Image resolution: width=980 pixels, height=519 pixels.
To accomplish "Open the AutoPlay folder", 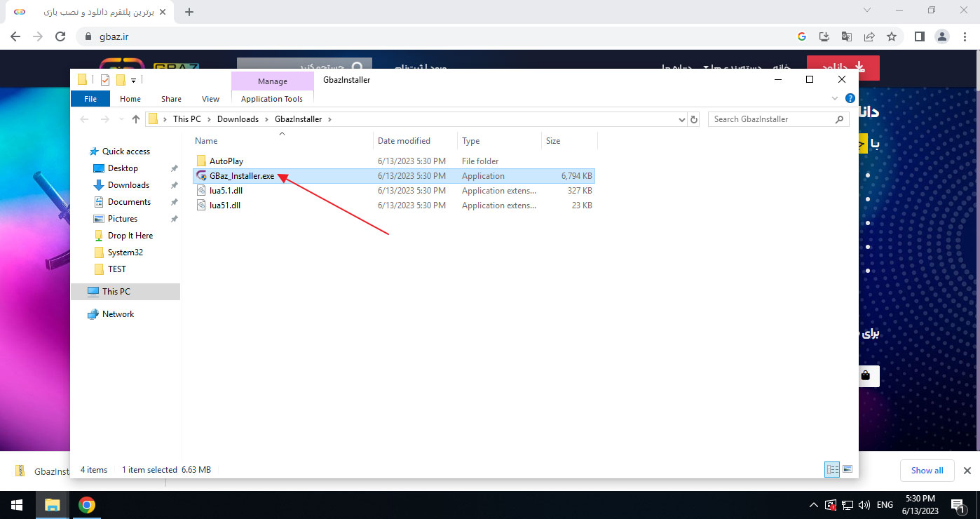I will (x=226, y=161).
